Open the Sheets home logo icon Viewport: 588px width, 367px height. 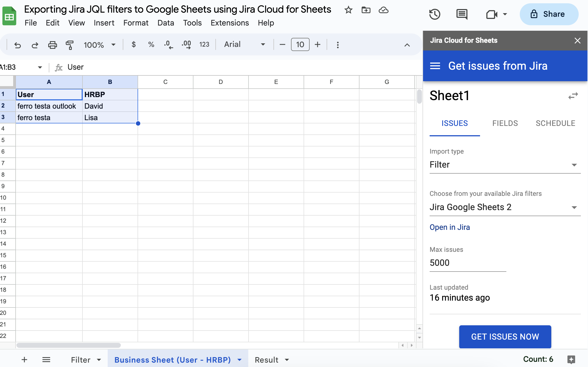[x=9, y=16]
